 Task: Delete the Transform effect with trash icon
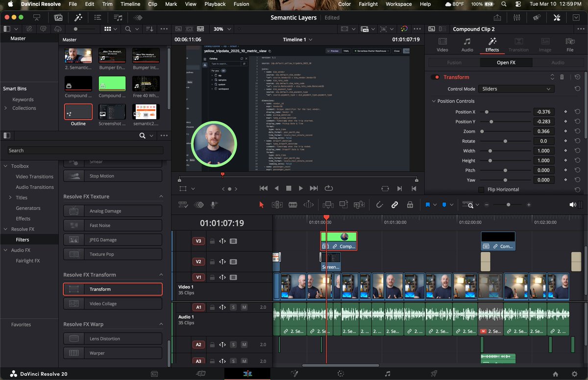click(562, 77)
